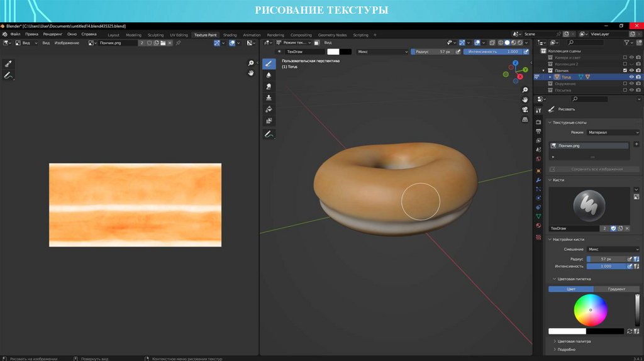This screenshot has width=644, height=361.
Task: Select the Smear tool in viewport toolbar
Action: click(269, 86)
